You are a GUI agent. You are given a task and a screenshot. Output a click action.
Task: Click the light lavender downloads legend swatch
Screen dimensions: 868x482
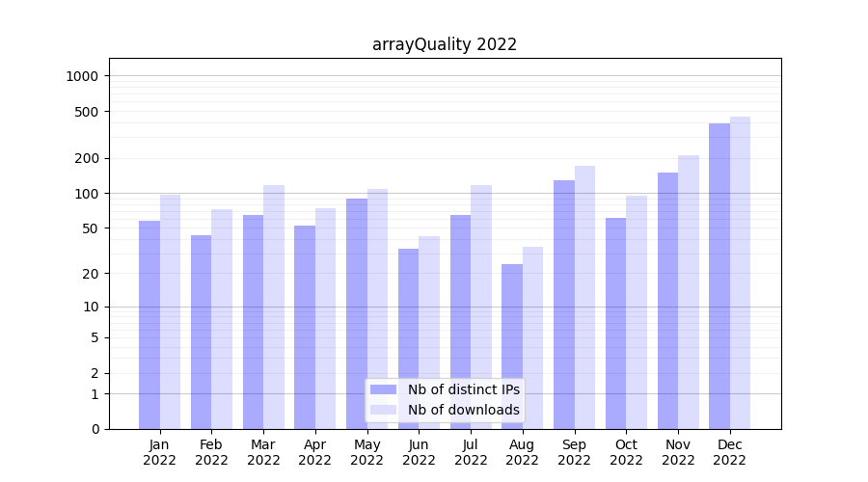[x=383, y=410]
